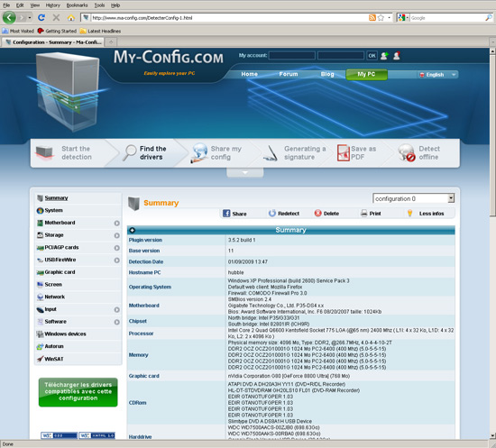Screen dimensions: 496x448
Task: Open the Windows devices sidebar item
Action: (x=65, y=334)
